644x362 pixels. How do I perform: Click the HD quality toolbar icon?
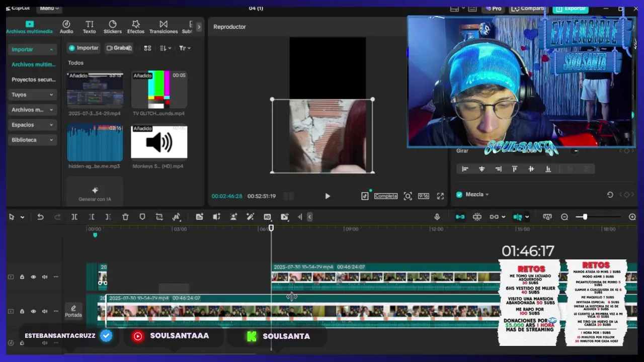(x=267, y=217)
